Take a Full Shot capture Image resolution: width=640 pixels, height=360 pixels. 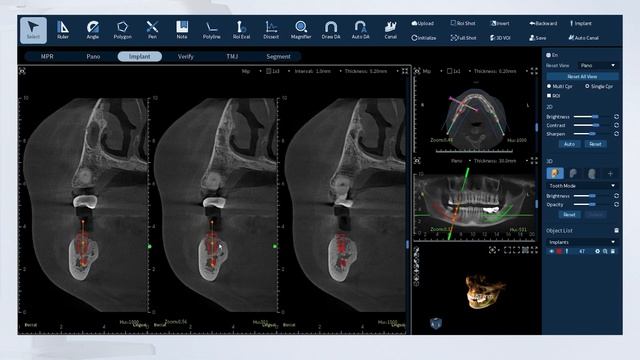click(463, 38)
